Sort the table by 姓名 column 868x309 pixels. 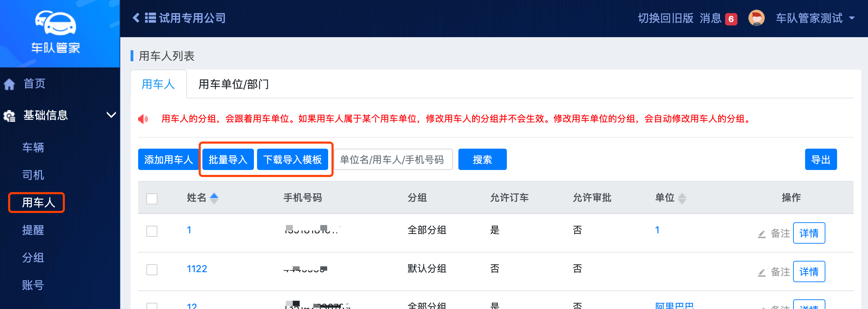coord(214,198)
